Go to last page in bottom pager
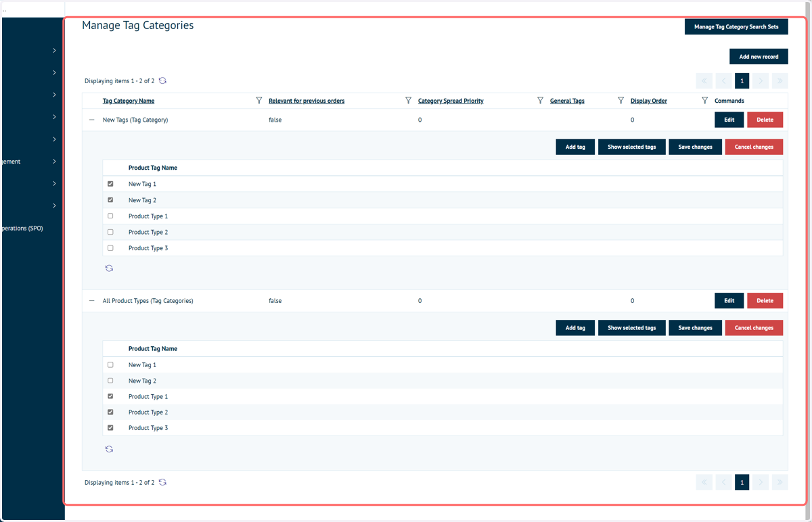The image size is (812, 522). pos(780,482)
